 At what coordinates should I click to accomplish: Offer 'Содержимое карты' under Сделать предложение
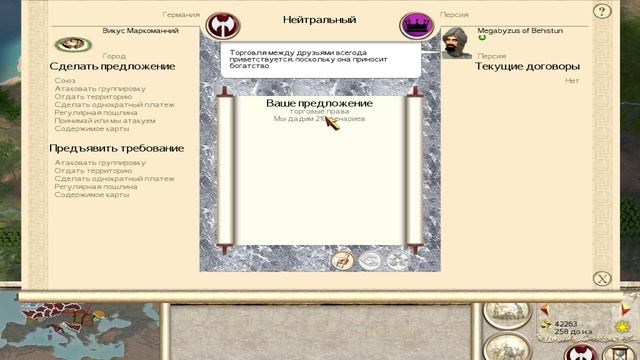(x=92, y=129)
